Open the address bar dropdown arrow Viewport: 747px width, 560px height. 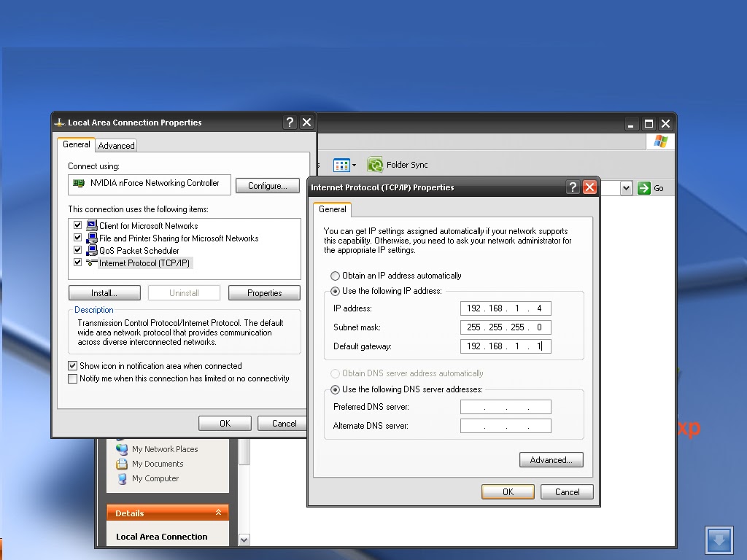pos(626,188)
